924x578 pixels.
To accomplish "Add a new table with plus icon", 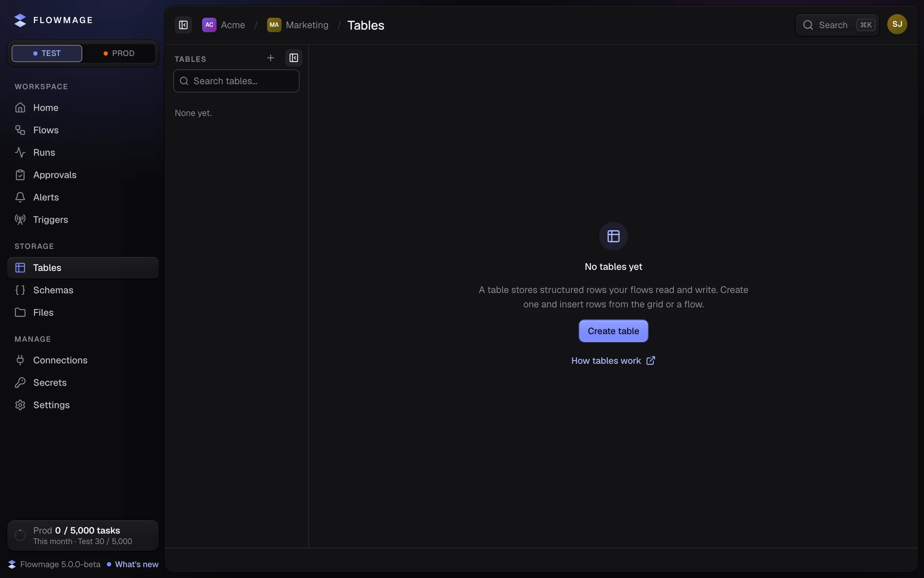I will point(271,58).
